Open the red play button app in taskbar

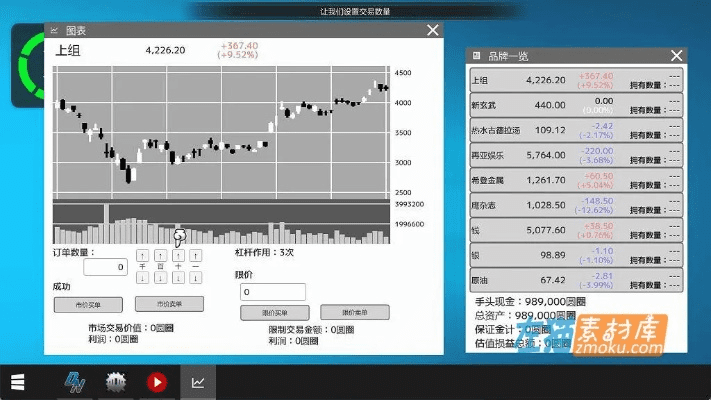click(x=156, y=382)
